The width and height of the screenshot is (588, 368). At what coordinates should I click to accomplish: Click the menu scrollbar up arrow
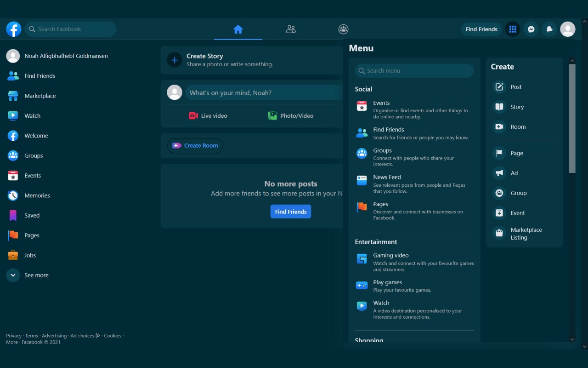[x=572, y=61]
